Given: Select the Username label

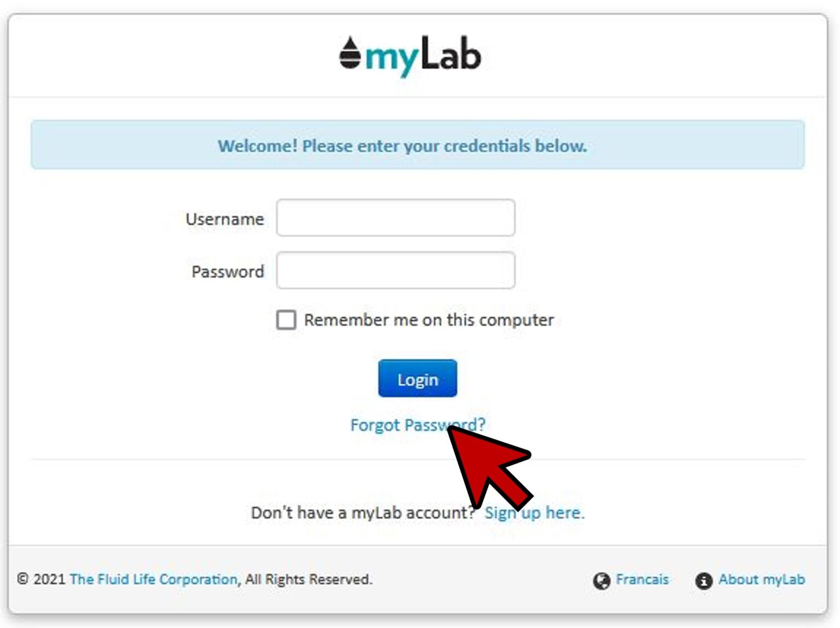Looking at the screenshot, I should pos(225,219).
